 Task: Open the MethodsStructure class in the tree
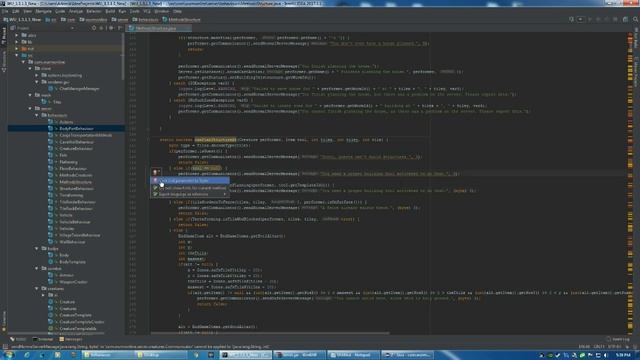[76, 182]
